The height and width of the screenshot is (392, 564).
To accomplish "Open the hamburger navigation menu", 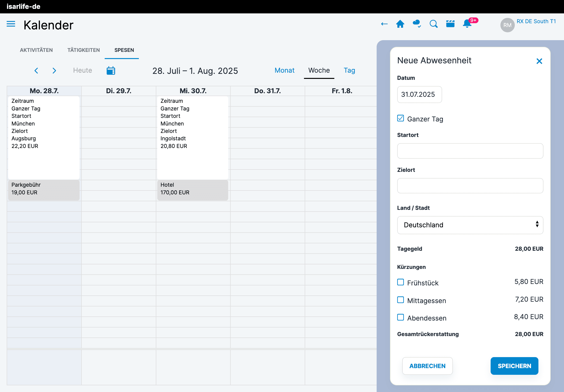I will (11, 24).
